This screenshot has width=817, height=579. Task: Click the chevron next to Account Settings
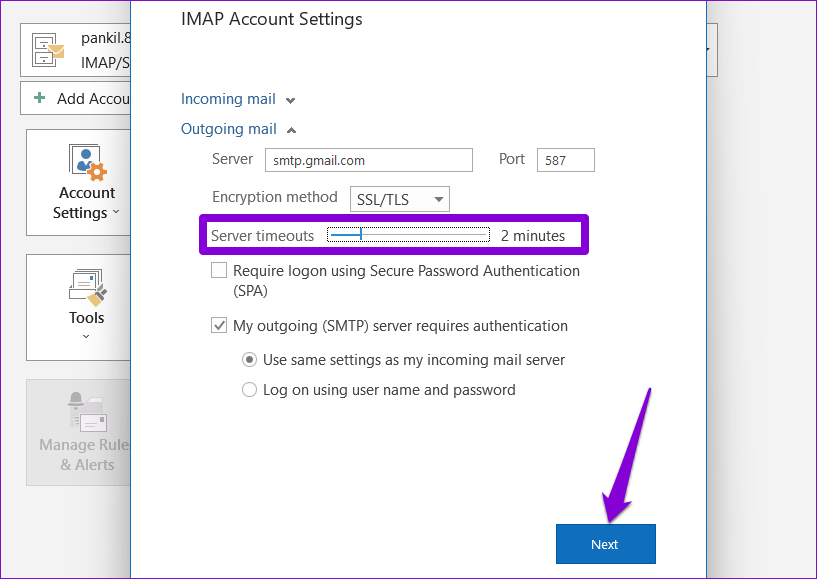[x=116, y=213]
